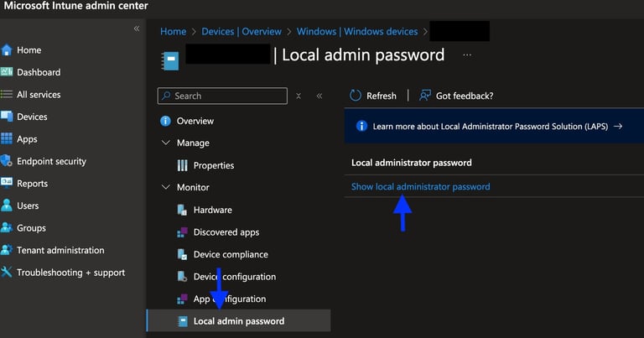This screenshot has width=644, height=338.
Task: Click the LAPS banner arrow
Action: (x=618, y=126)
